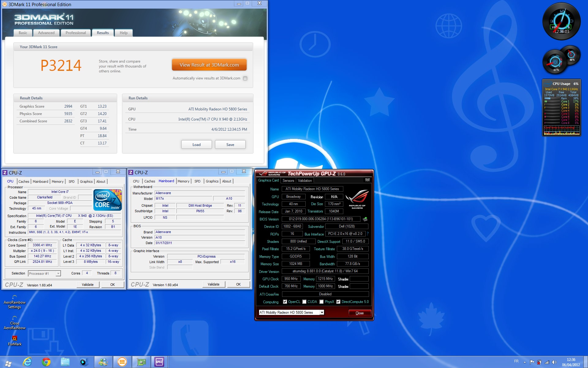This screenshot has height=368, width=588.
Task: Open the AeroRainbow Settings desktop shortcut
Action: [x=14, y=302]
